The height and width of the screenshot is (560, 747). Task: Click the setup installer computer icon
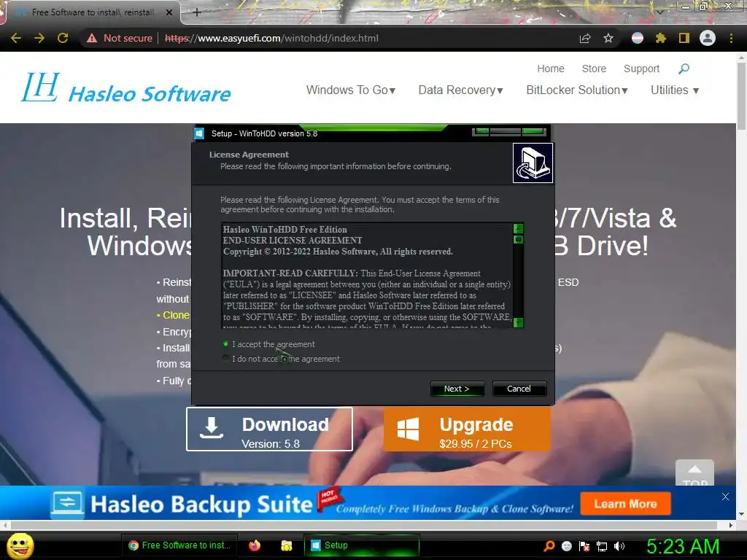pyautogui.click(x=533, y=163)
